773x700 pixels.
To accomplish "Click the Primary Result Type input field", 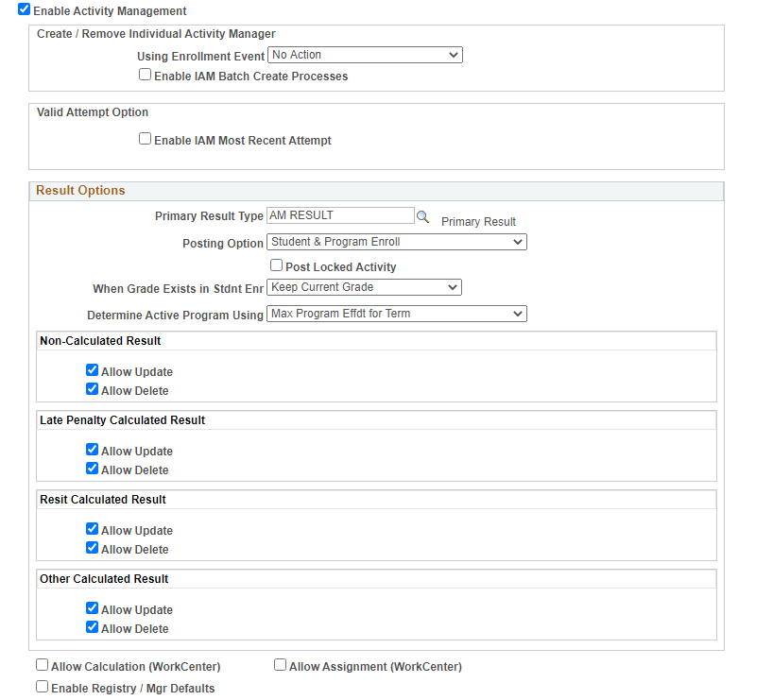I will point(340,215).
